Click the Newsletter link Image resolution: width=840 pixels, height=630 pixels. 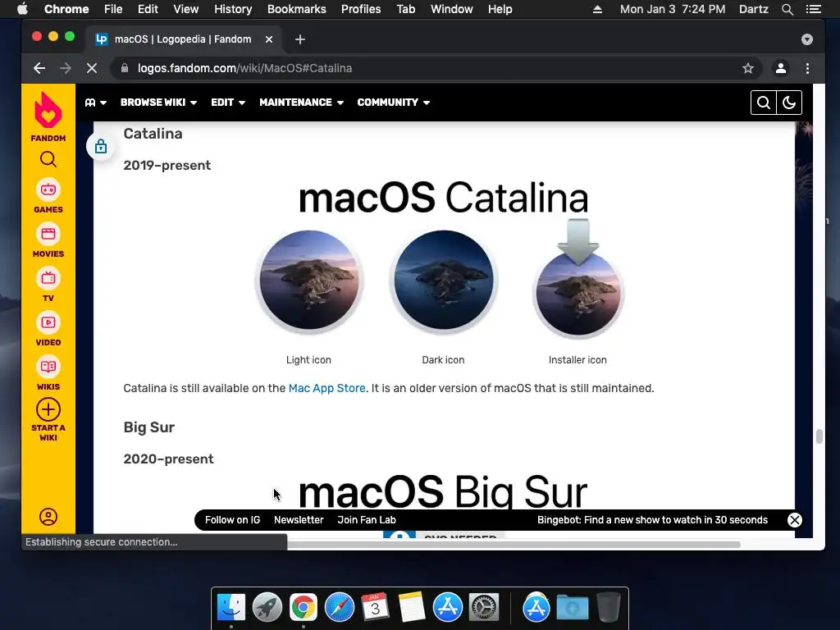(x=299, y=519)
